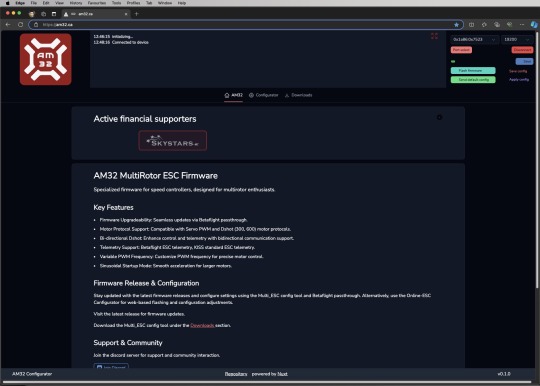Click the Configurator gear icon in the nav bar
Screen dimensions: 540x386
pos(251,95)
